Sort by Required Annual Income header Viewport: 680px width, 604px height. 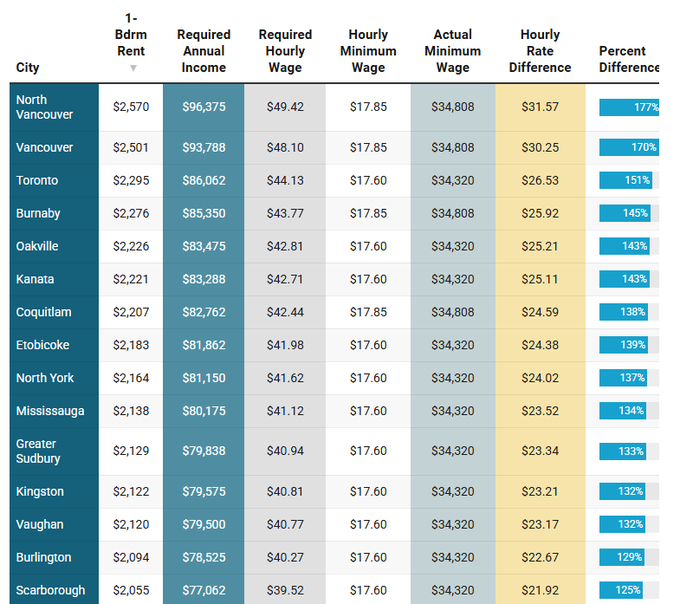coord(203,51)
